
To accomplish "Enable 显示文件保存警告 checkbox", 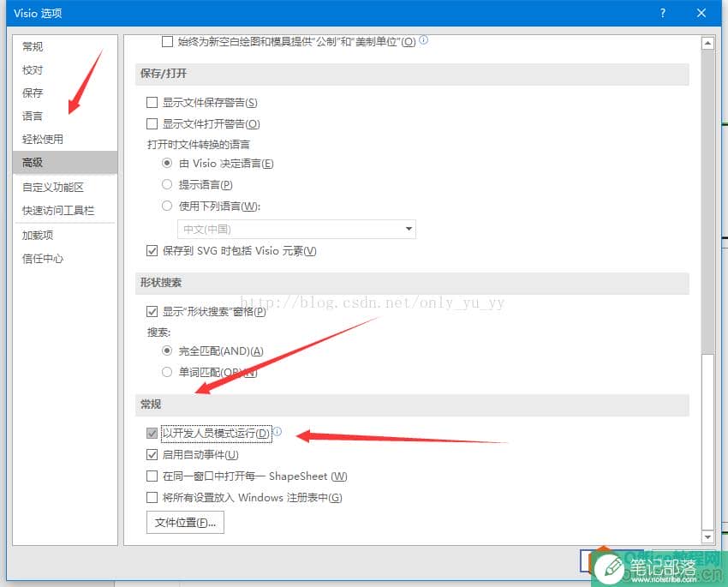I will 152,102.
